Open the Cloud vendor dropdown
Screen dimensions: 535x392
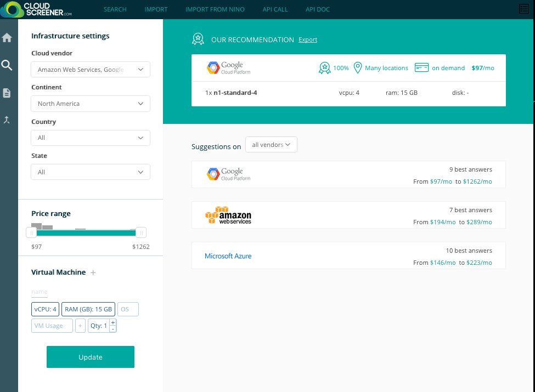[91, 70]
